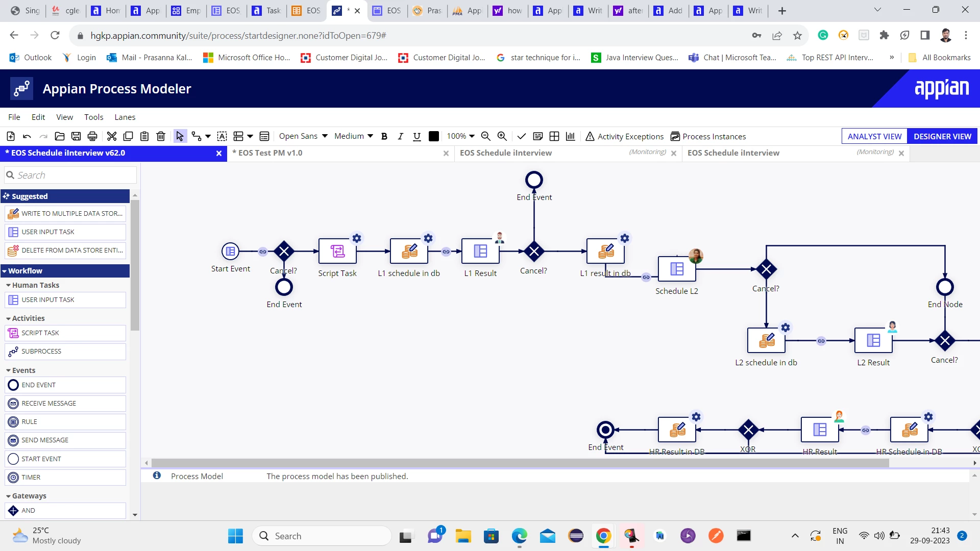
Task: Select the L2 schedule in db node
Action: 766,340
